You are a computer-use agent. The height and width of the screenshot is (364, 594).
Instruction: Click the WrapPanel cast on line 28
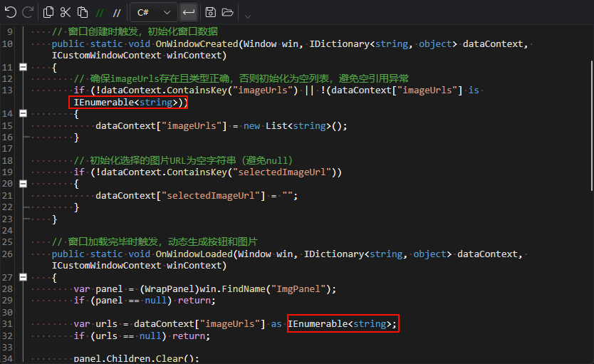(170, 289)
